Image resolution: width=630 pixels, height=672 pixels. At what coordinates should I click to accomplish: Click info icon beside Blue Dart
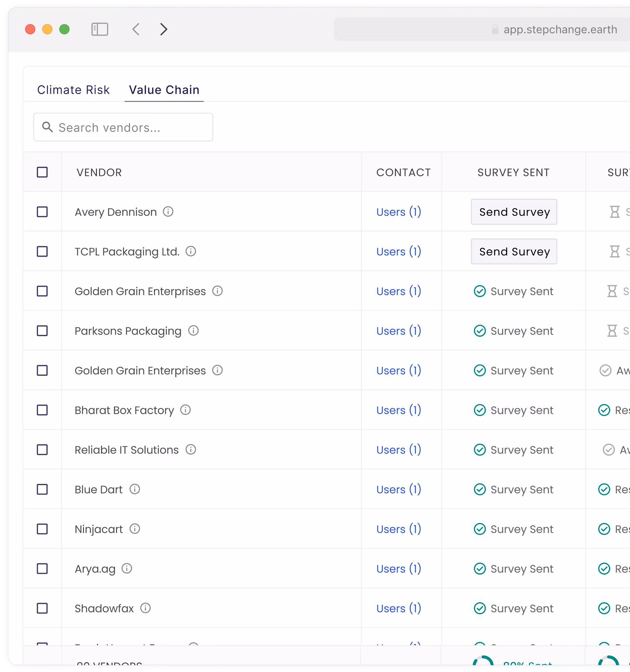[135, 489]
